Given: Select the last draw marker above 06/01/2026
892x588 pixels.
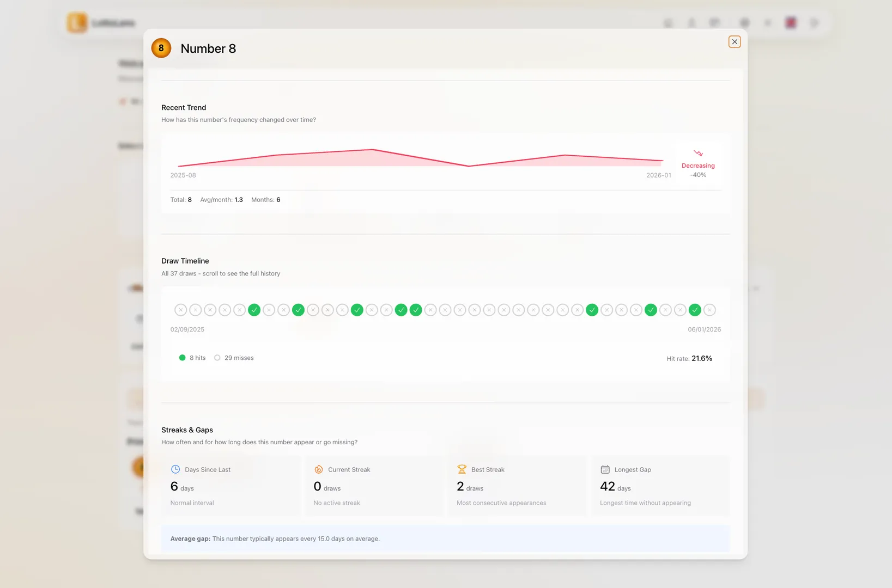Looking at the screenshot, I should click(709, 310).
